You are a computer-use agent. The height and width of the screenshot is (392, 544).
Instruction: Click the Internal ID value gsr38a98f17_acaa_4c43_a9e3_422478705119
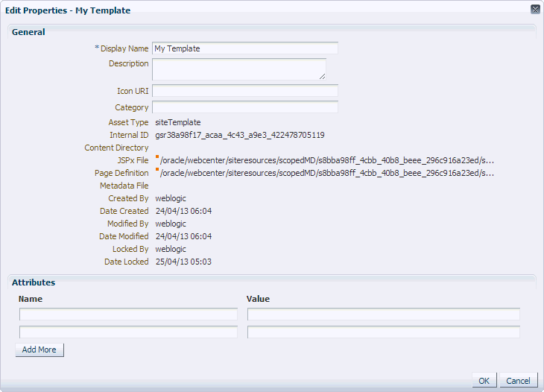pyautogui.click(x=240, y=135)
